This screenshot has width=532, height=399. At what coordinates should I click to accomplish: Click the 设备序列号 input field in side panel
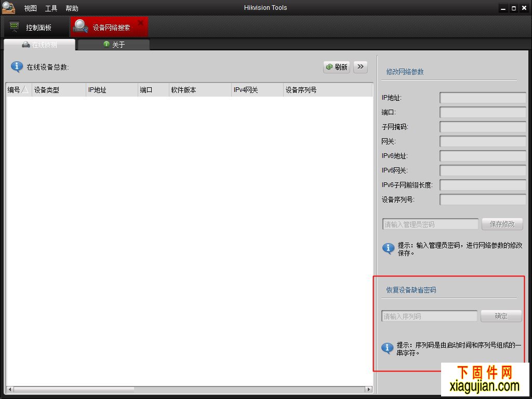[x=483, y=199]
